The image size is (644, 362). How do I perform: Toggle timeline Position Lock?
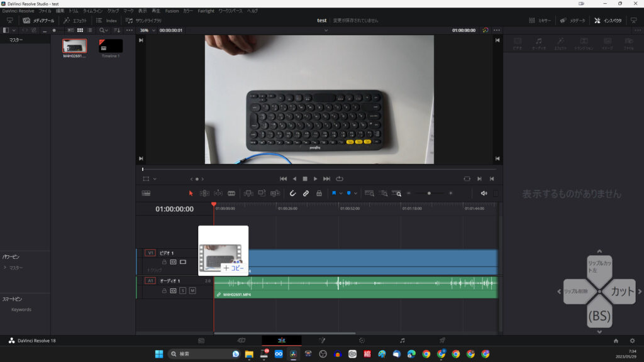click(x=319, y=194)
